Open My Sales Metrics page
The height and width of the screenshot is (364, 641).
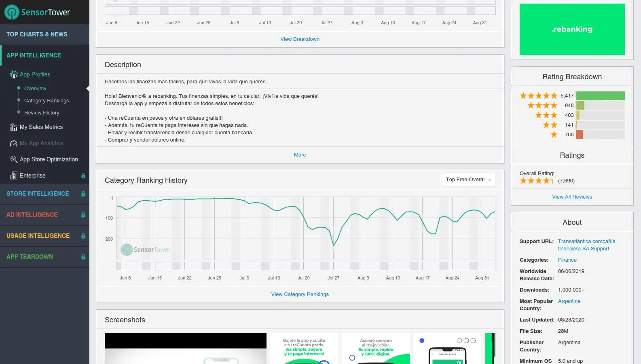click(41, 127)
